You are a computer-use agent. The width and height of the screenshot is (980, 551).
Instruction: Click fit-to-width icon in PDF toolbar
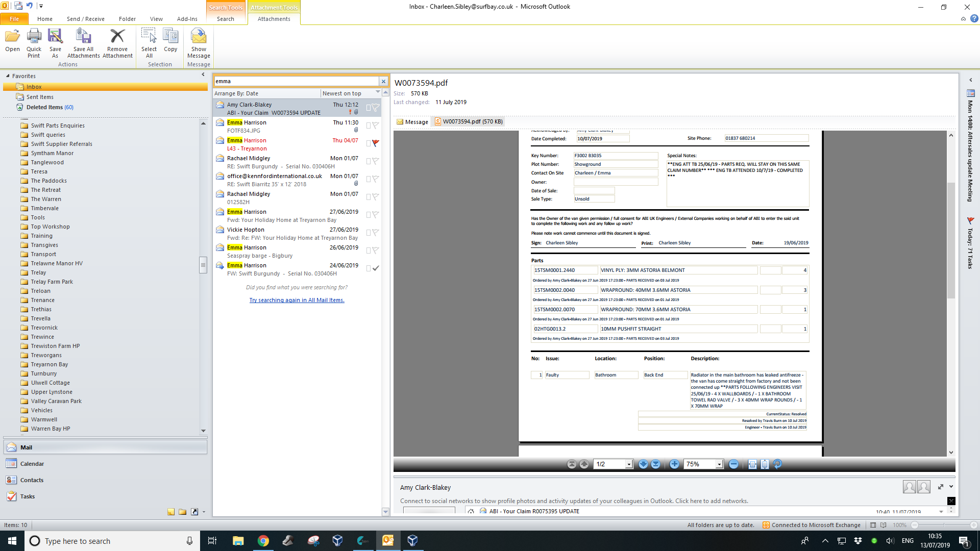[752, 464]
